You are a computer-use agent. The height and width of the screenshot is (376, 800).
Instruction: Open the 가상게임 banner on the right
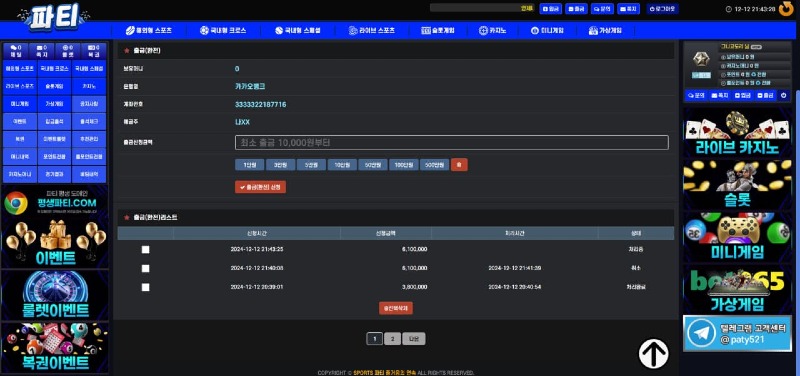pyautogui.click(x=737, y=290)
